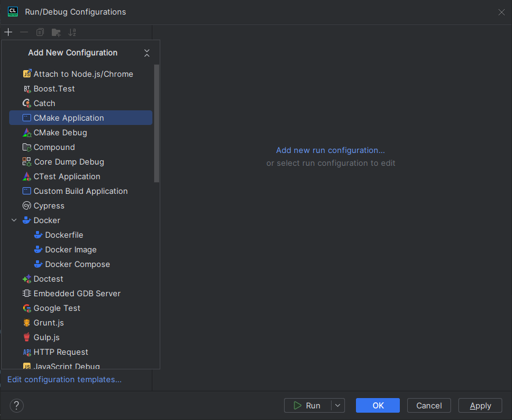This screenshot has width=512, height=420.
Task: Click the Cypress icon
Action: (x=27, y=206)
